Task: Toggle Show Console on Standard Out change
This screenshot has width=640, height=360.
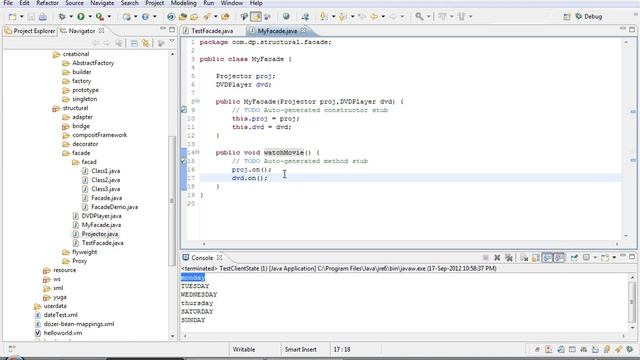Action: coord(547,258)
